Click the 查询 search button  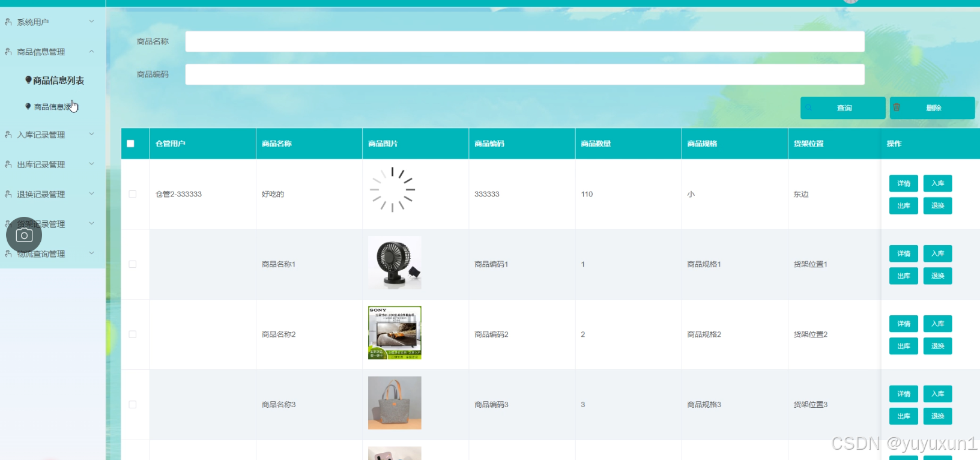coord(842,108)
